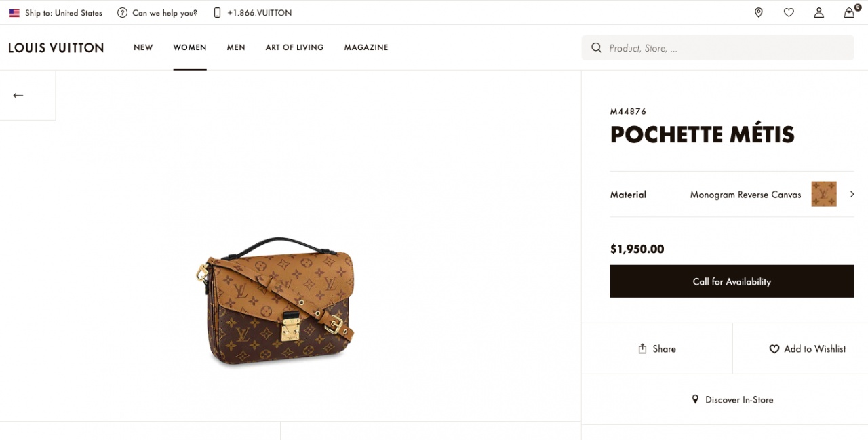Image resolution: width=868 pixels, height=440 pixels.
Task: Click the phone icon in top bar
Action: click(217, 13)
